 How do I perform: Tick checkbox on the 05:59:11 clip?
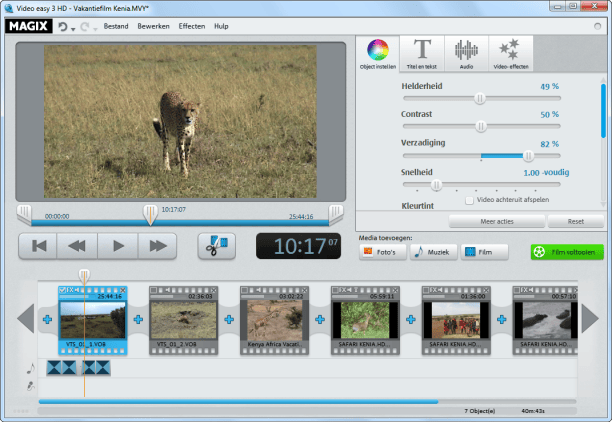pyautogui.click(x=335, y=290)
